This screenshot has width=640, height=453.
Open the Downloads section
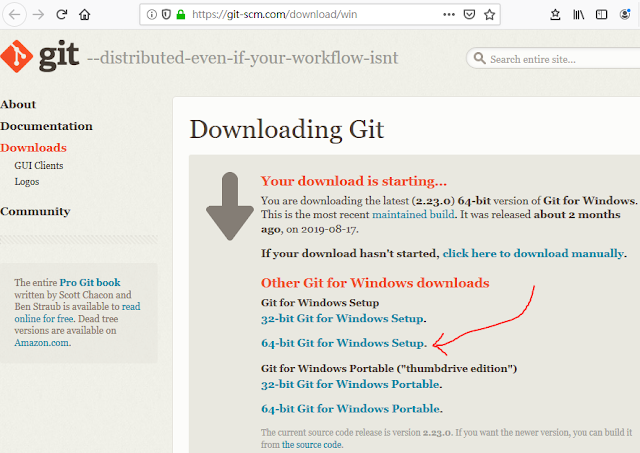click(33, 148)
